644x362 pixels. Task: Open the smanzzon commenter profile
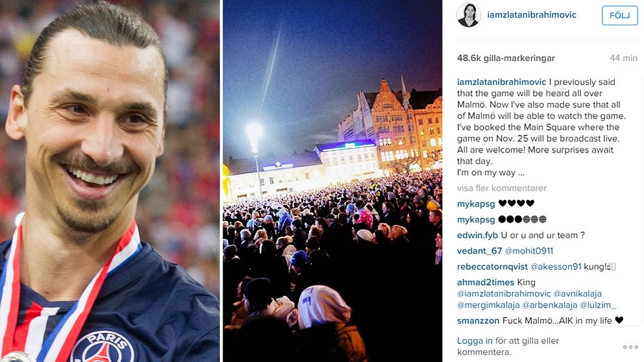pos(478,320)
